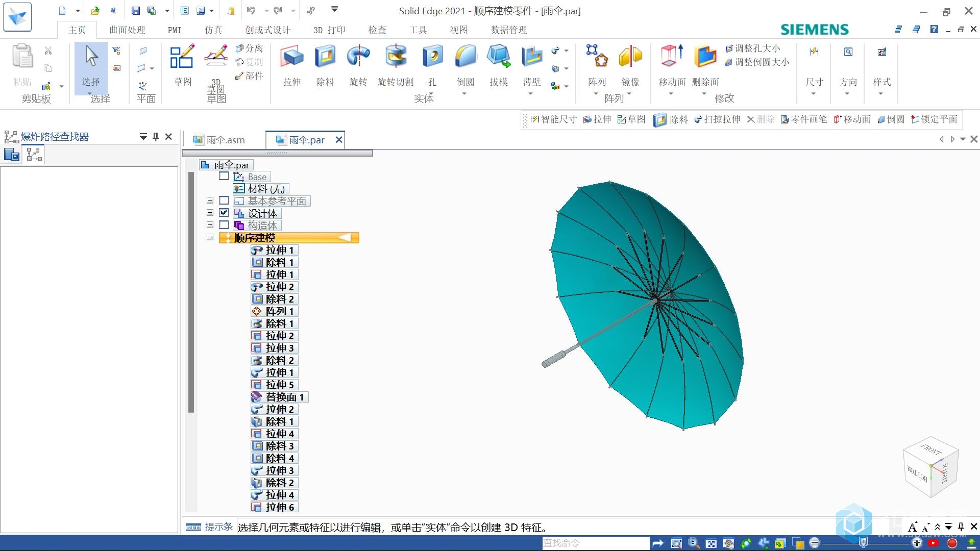Select the 阵列 (Pattern) tool icon

597,56
